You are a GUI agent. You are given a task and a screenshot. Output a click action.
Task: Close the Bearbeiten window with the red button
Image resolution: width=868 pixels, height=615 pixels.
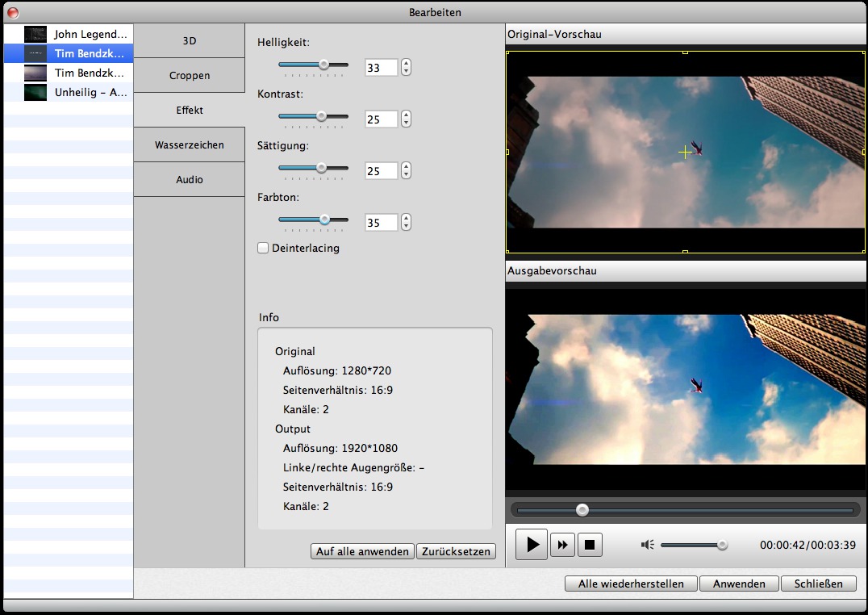click(x=13, y=12)
